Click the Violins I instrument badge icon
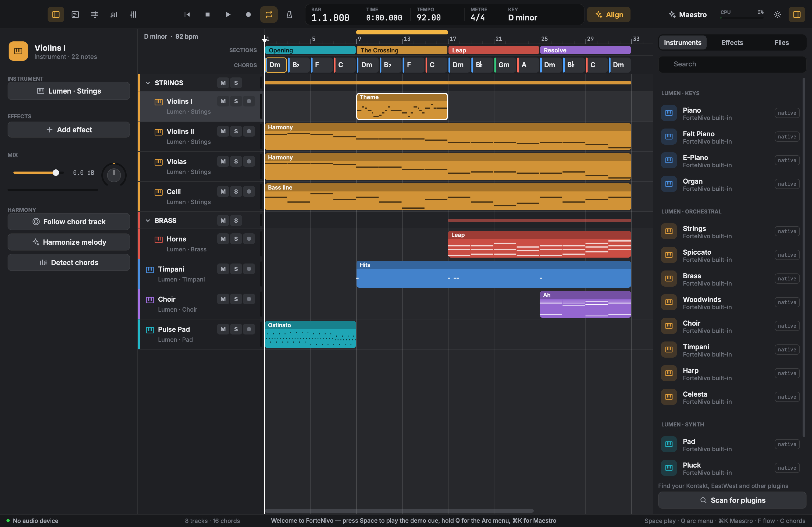The image size is (812, 527). click(18, 51)
